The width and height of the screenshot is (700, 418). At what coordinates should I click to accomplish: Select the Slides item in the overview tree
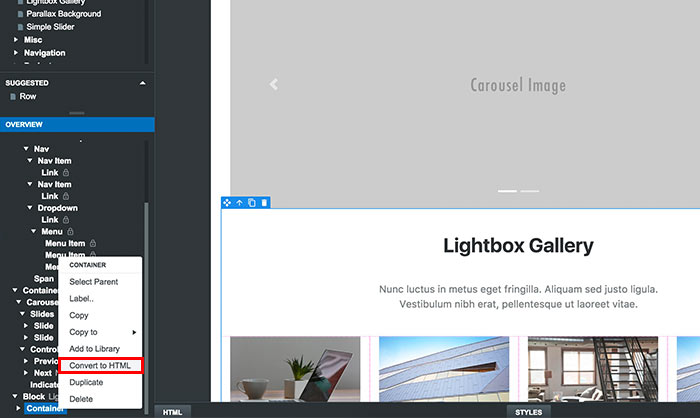tap(42, 314)
